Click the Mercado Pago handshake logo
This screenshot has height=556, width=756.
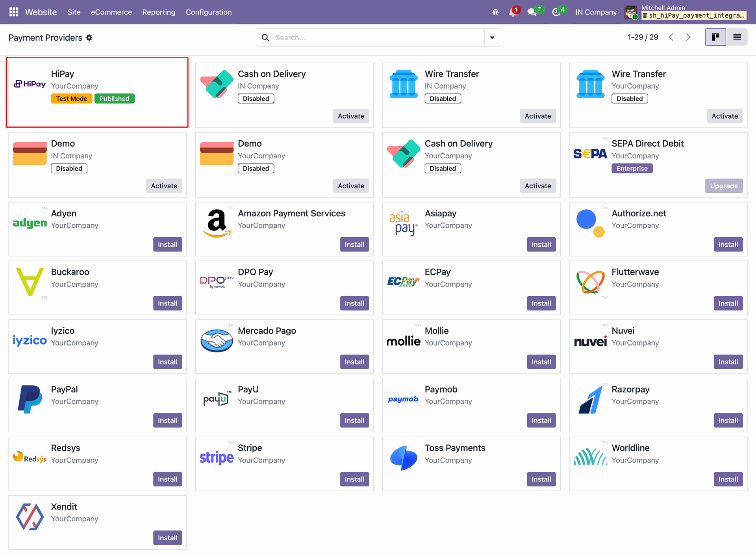click(x=217, y=340)
